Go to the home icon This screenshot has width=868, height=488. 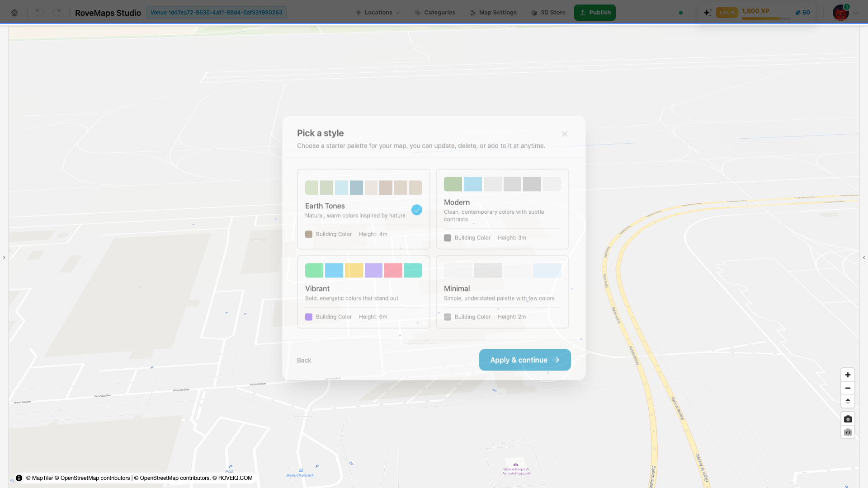[14, 13]
